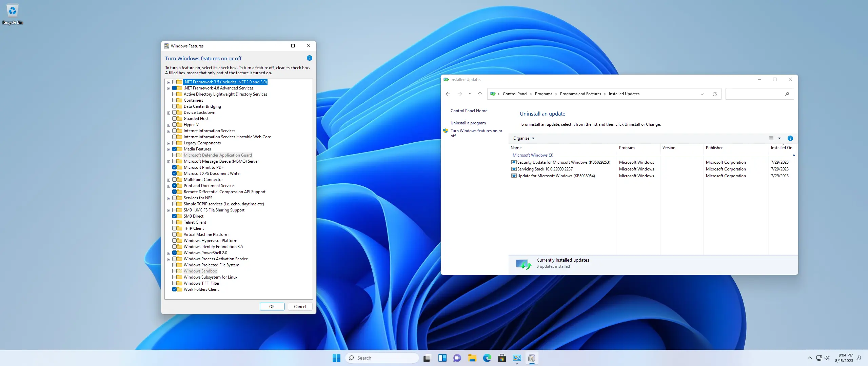Click the Refresh icon in address bar
Image resolution: width=868 pixels, height=366 pixels.
714,94
